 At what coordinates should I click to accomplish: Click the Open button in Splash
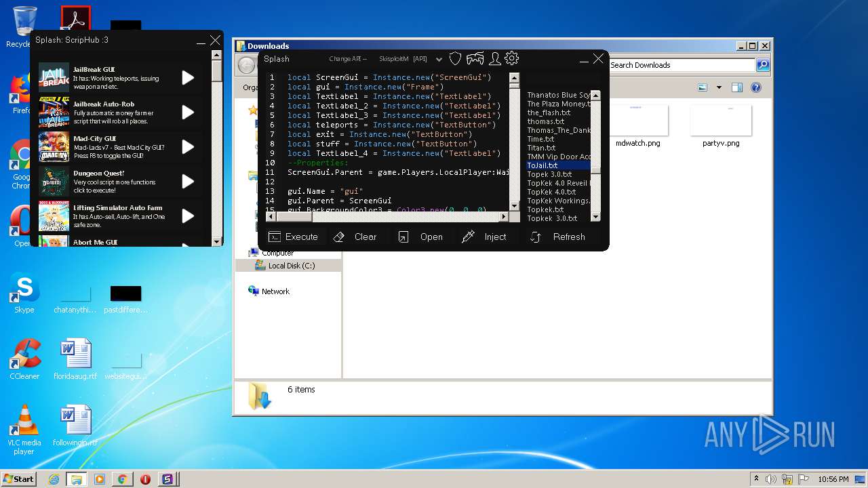point(420,237)
